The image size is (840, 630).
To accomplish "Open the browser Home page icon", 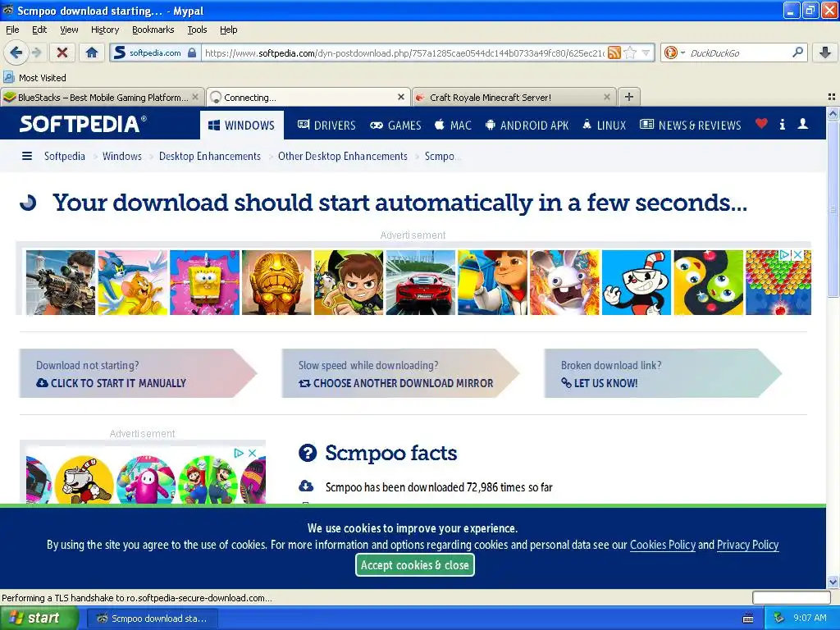I will click(92, 52).
